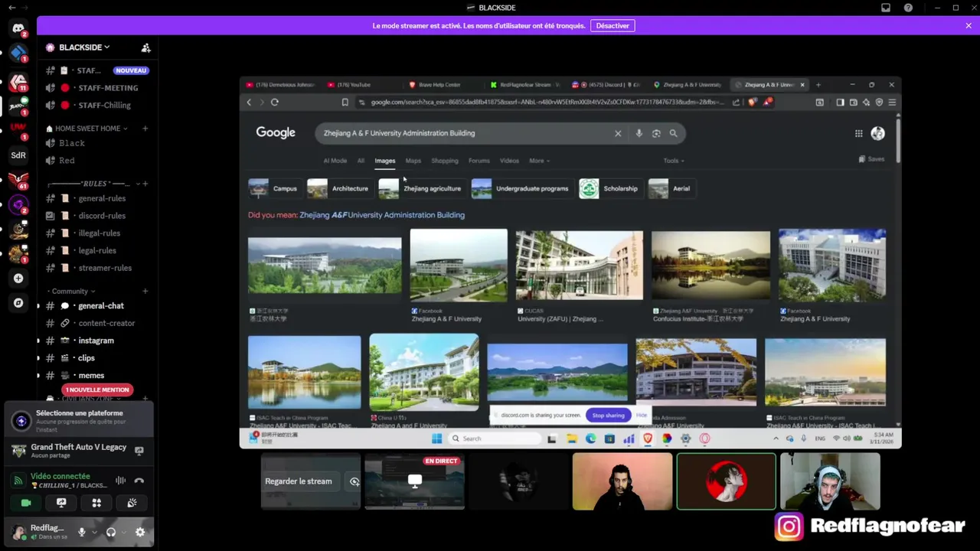The height and width of the screenshot is (551, 980).
Task: Join STAFF-Chilling voice channel
Action: coord(100,105)
